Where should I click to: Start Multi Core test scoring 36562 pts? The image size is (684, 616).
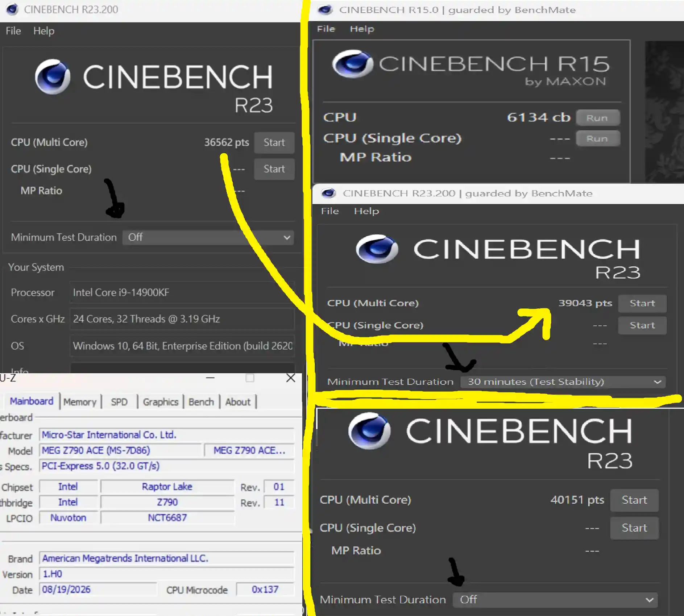(x=274, y=142)
